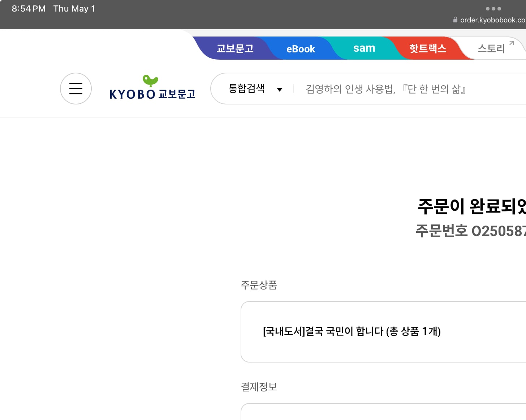Viewport: 526px width, 420px height.
Task: Click the 주문이 완료 heading
Action: (x=472, y=206)
